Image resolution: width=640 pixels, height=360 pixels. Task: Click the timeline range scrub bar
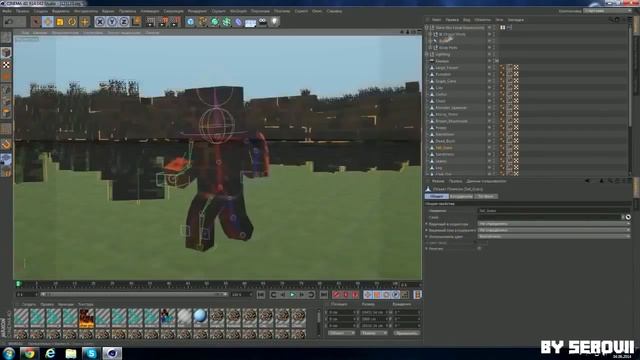pyautogui.click(x=133, y=294)
